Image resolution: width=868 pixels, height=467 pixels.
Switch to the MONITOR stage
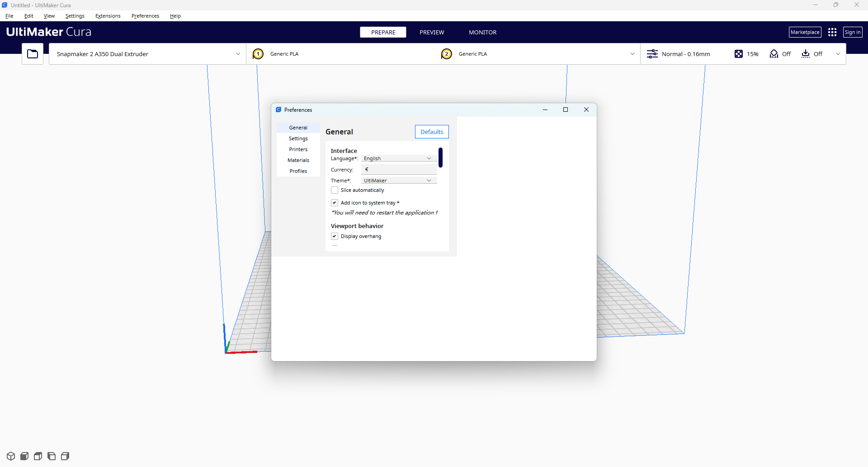pos(482,32)
